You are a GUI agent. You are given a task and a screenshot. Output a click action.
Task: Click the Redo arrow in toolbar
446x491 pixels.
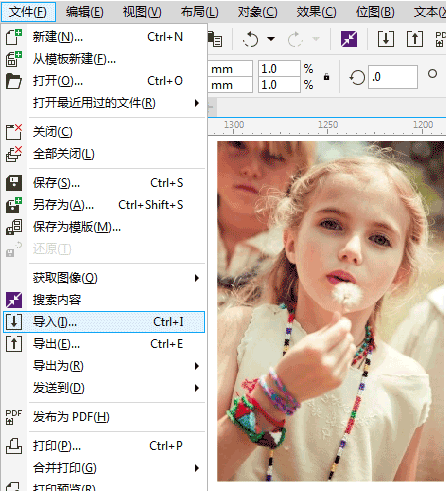(295, 39)
